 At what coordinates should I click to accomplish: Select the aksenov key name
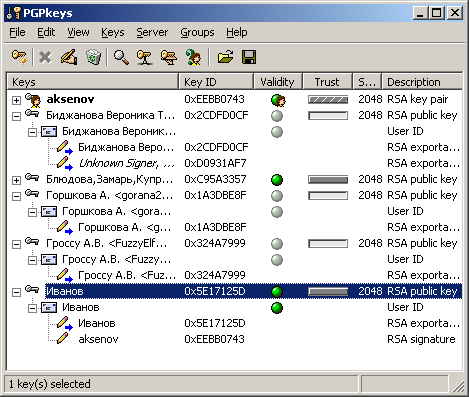[70, 99]
